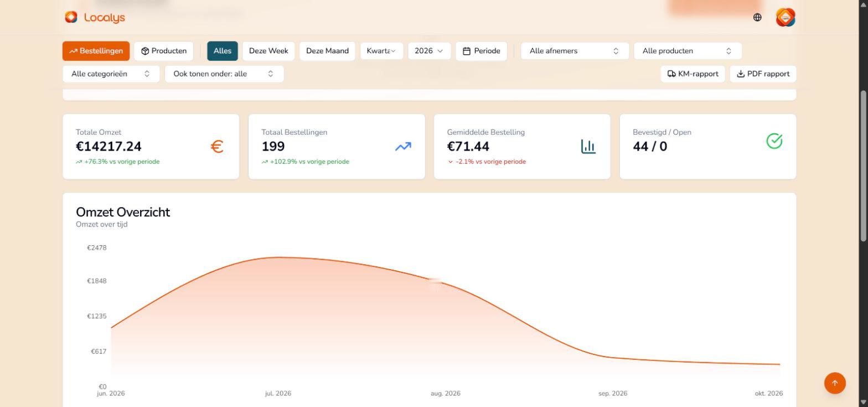Select the Deze Week filter

pos(268,51)
